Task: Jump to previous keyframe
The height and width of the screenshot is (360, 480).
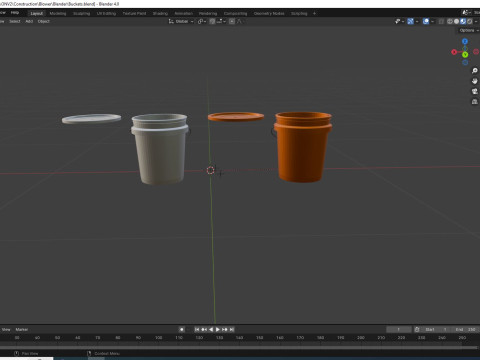Action: (204, 329)
